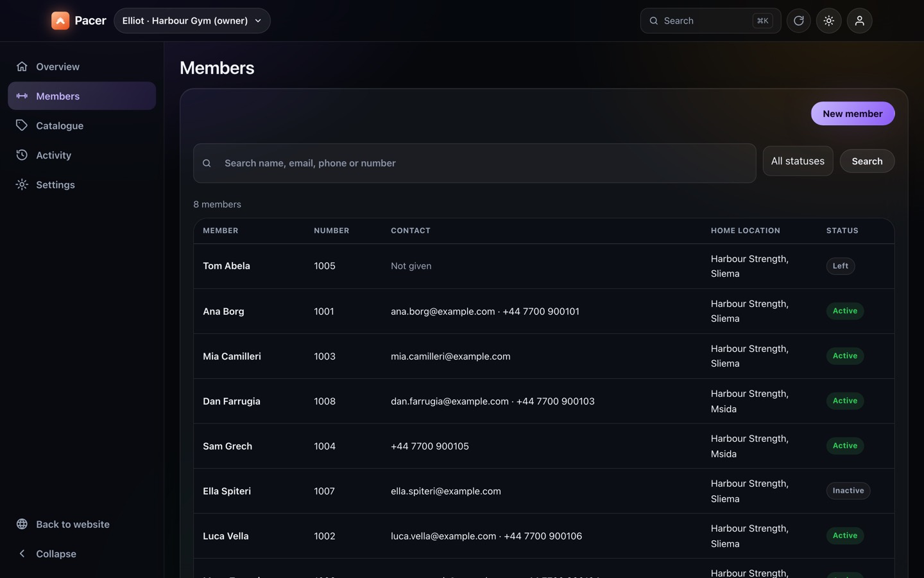Click the refresh icon in top bar
Image resolution: width=924 pixels, height=578 pixels.
[x=799, y=21]
